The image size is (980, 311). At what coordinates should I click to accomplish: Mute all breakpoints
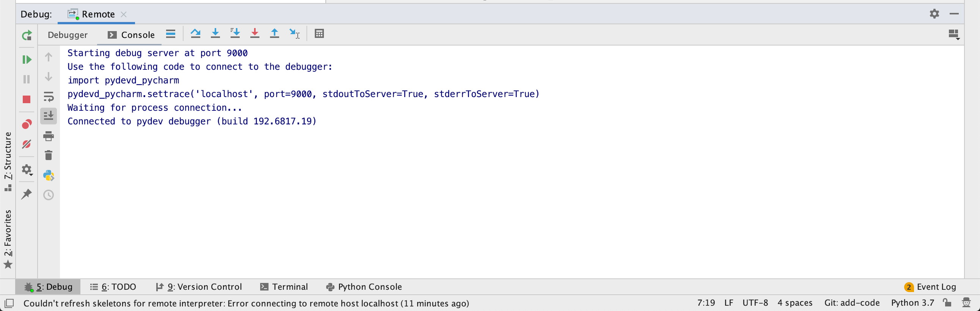(x=27, y=144)
